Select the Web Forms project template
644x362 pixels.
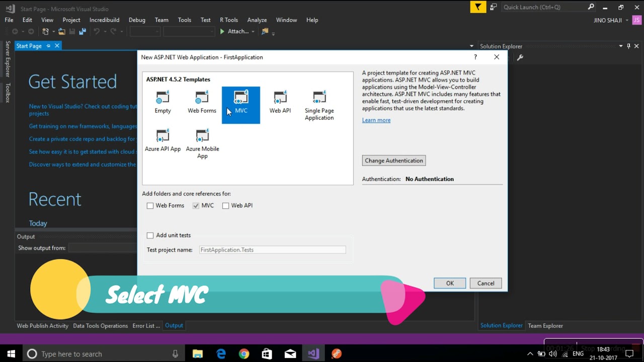[x=202, y=103]
